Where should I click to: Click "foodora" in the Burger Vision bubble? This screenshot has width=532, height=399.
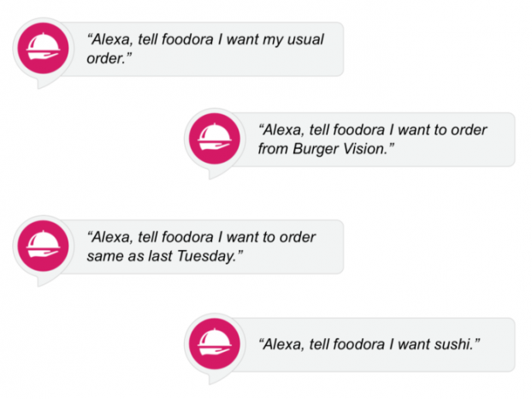pyautogui.click(x=358, y=129)
